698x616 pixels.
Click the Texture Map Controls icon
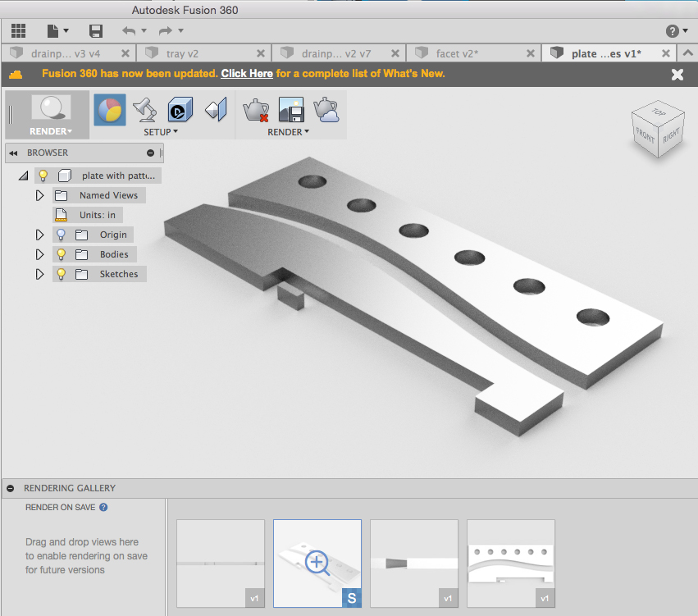pos(216,110)
